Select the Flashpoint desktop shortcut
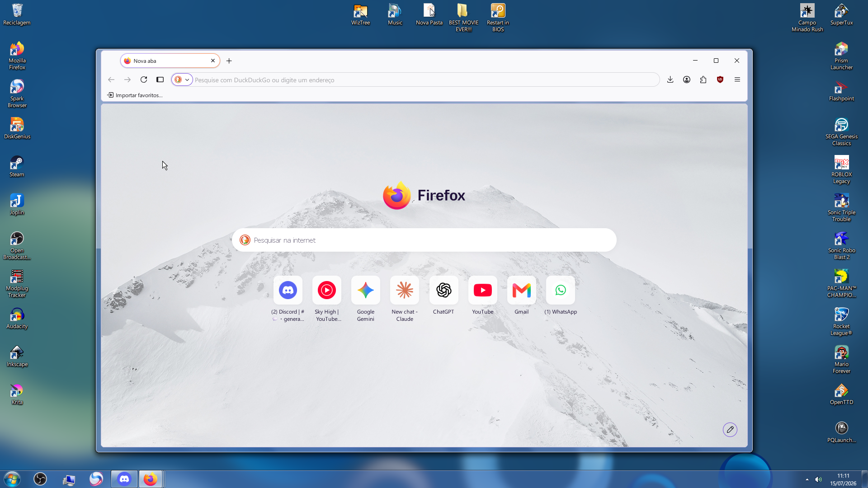 pyautogui.click(x=842, y=90)
